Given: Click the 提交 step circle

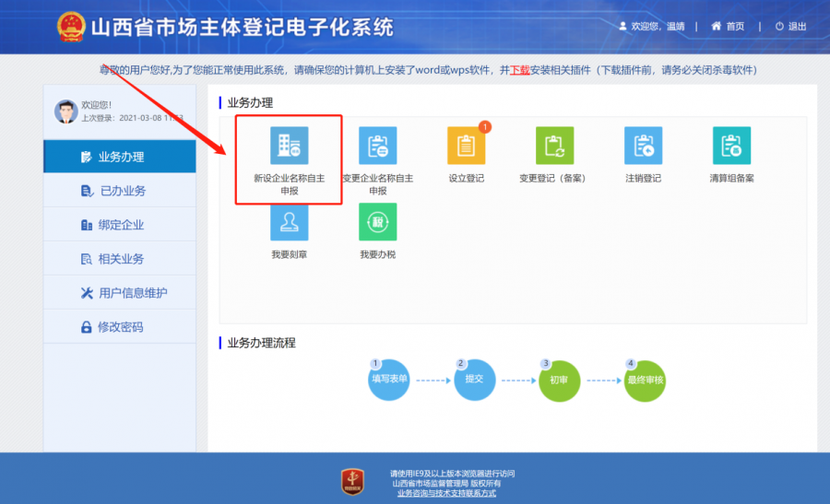Looking at the screenshot, I should click(474, 380).
